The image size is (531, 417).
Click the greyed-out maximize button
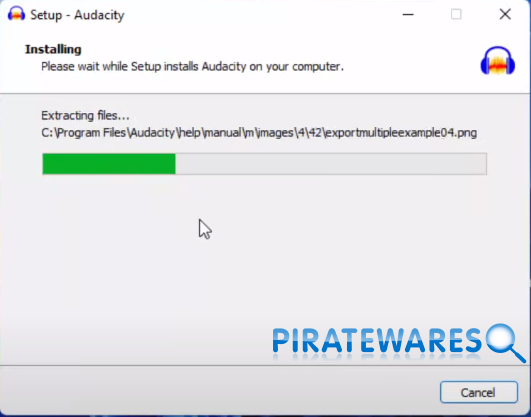click(456, 14)
